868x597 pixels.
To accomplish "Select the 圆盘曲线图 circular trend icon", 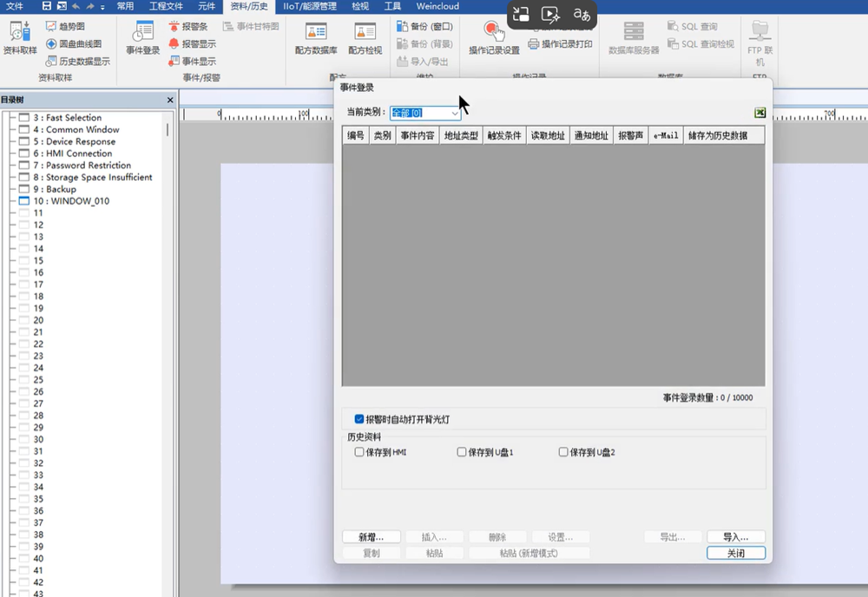I will click(x=51, y=43).
